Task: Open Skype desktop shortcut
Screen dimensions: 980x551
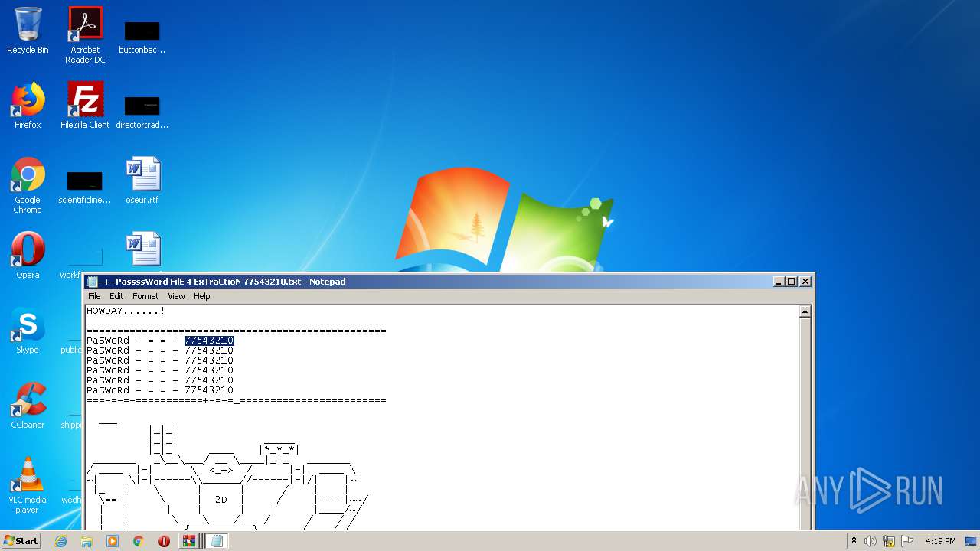Action: coord(28,331)
